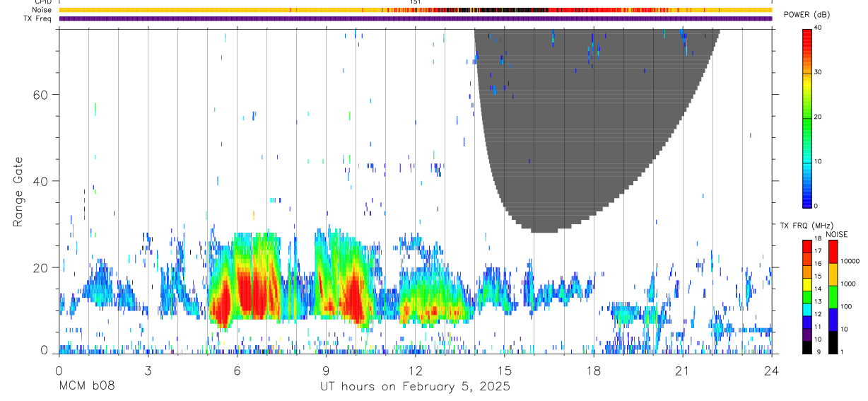Click the "POWER (dB)" legend title
868x401 pixels.
coord(807,16)
